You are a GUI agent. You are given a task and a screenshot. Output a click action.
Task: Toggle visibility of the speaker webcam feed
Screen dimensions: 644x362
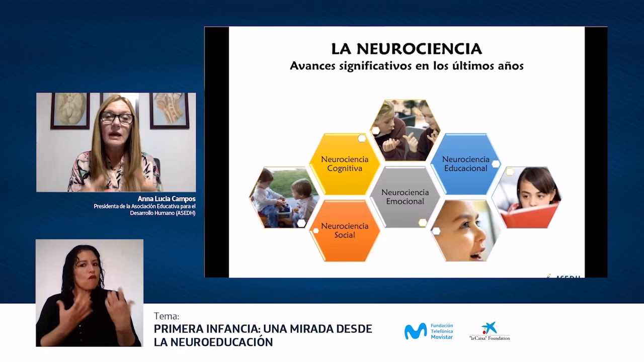(116, 142)
